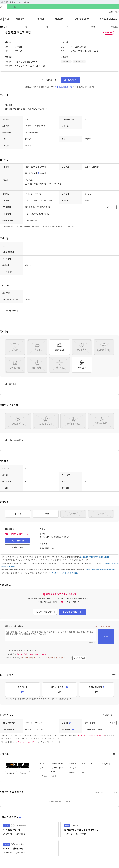Open the 출산휴가·육아휴직 menu
Screen dimensions: 119x868
[108, 19]
